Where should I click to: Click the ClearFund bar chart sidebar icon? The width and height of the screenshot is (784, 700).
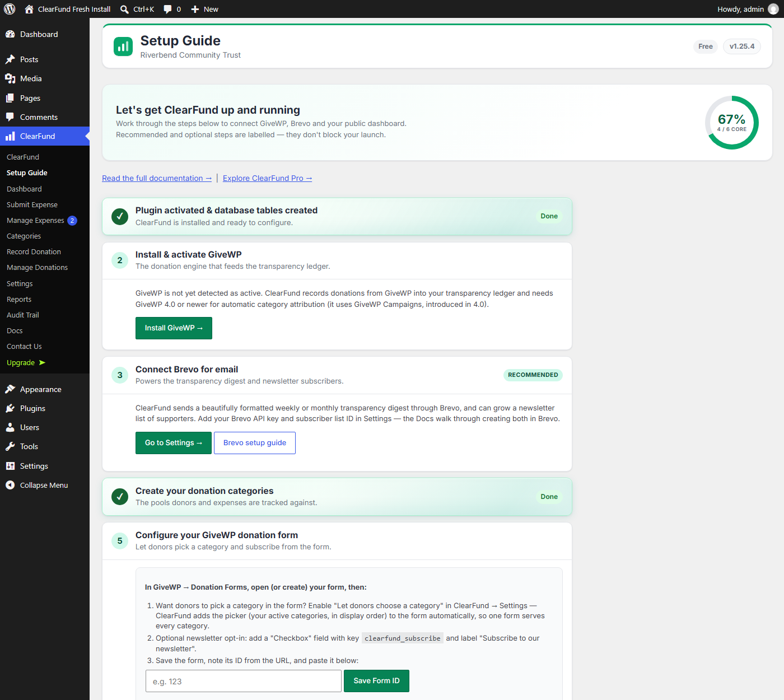click(10, 136)
